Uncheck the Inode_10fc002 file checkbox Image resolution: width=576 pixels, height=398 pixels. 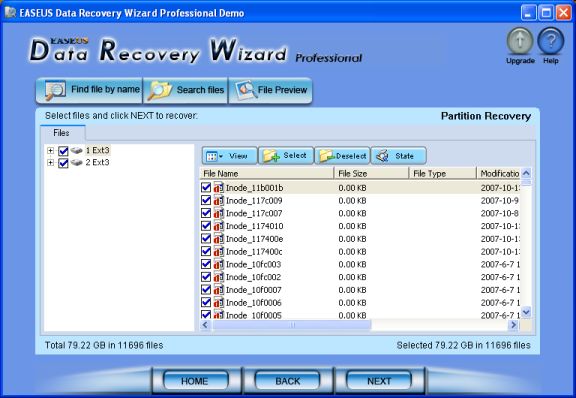point(206,277)
